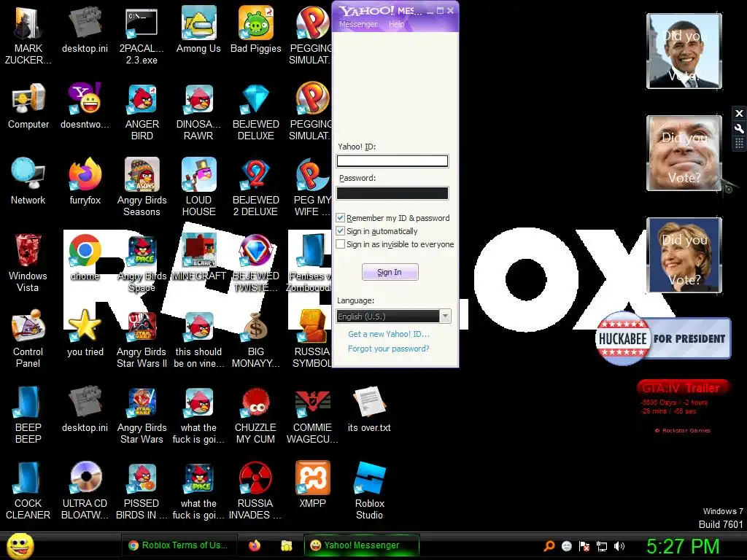Click the 5:27 PM taskbar clock

[x=682, y=546]
